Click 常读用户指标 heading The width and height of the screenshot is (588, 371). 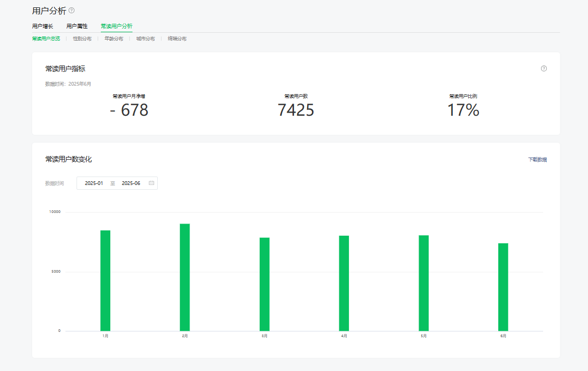coord(65,69)
